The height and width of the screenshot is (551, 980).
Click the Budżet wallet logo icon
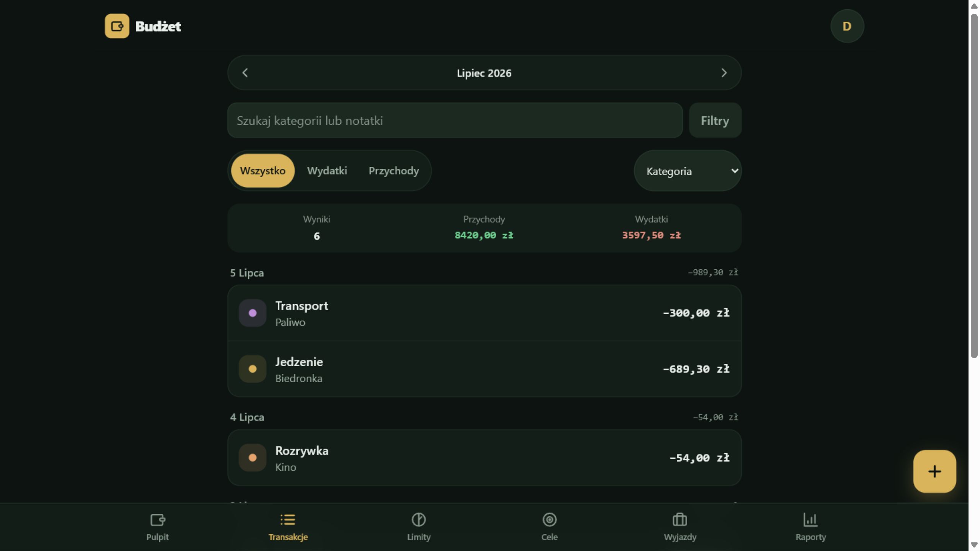tap(117, 26)
